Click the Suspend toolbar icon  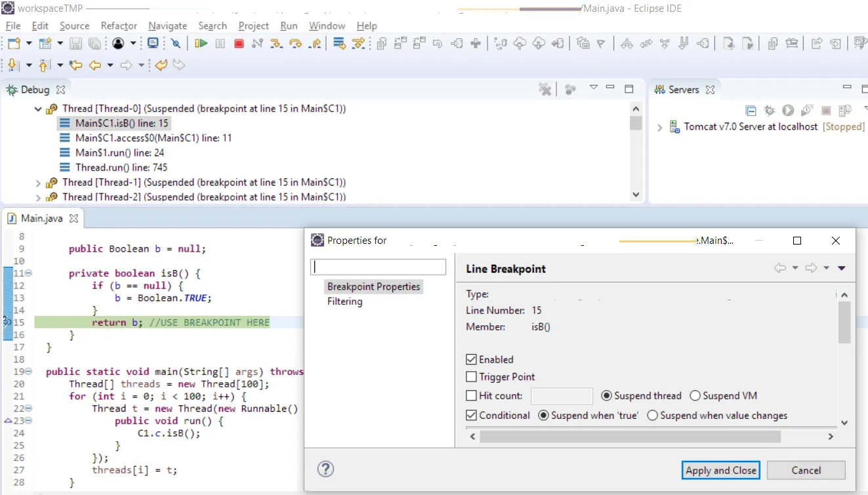click(x=220, y=44)
